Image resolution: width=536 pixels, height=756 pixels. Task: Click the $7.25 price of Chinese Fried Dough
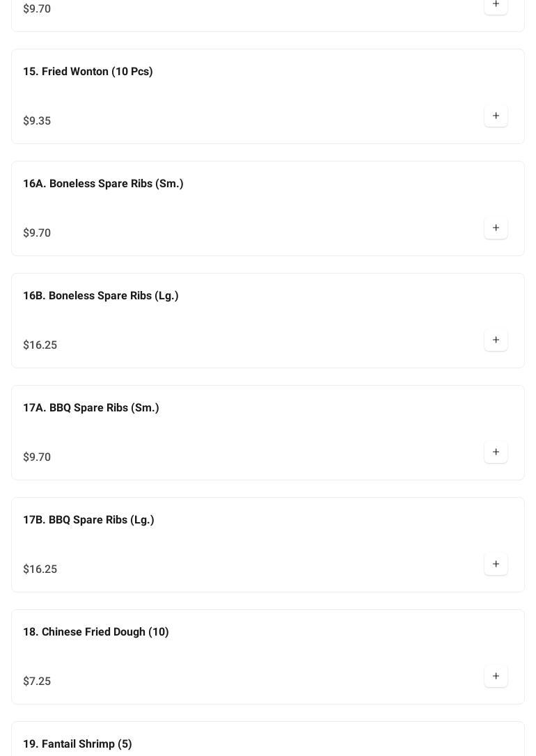point(37,682)
